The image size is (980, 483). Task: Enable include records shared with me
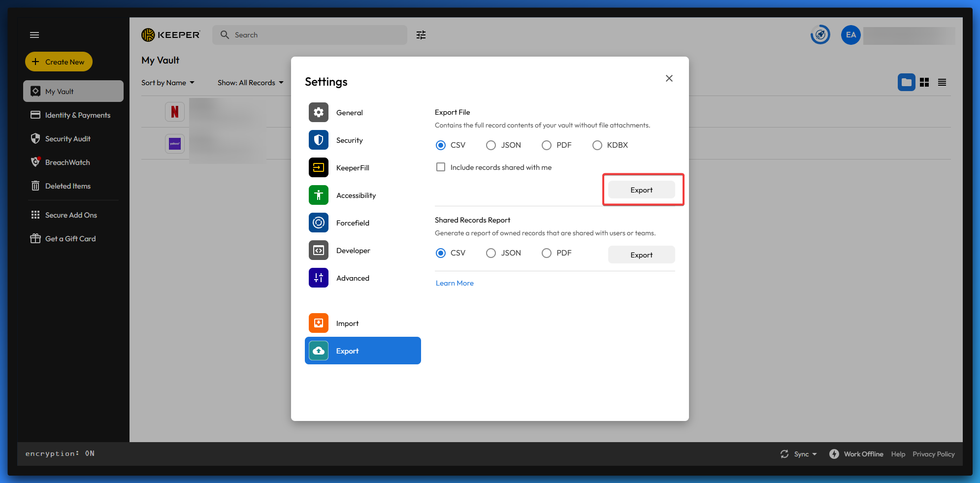441,167
